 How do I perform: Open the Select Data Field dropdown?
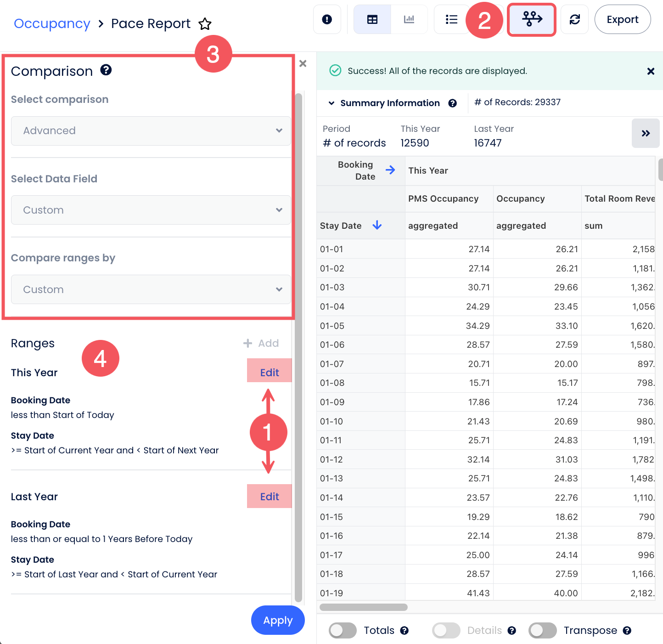[151, 210]
